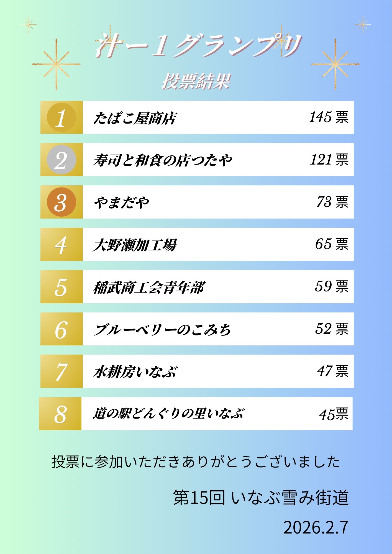The image size is (392, 554).
Task: Click the gold number 1 rank badge
Action: (x=62, y=117)
